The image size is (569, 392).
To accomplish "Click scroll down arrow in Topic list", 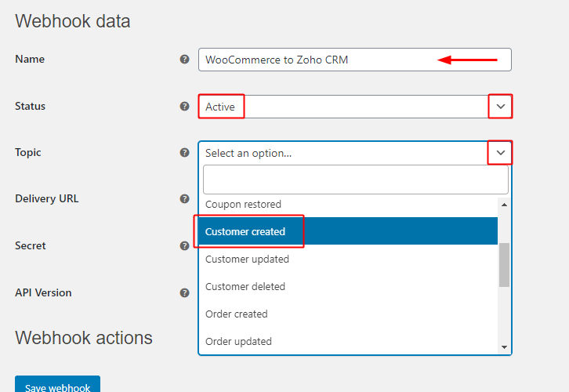I will (504, 347).
